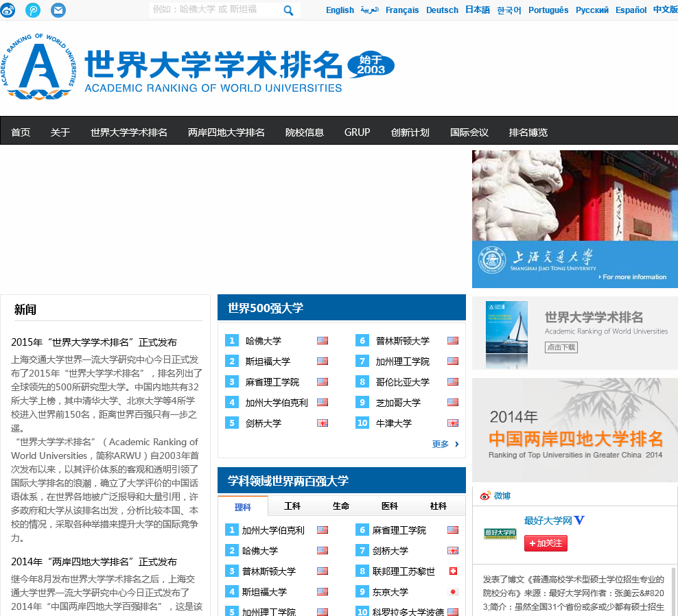Switch language to Русский
The width and height of the screenshot is (678, 616).
click(592, 10)
